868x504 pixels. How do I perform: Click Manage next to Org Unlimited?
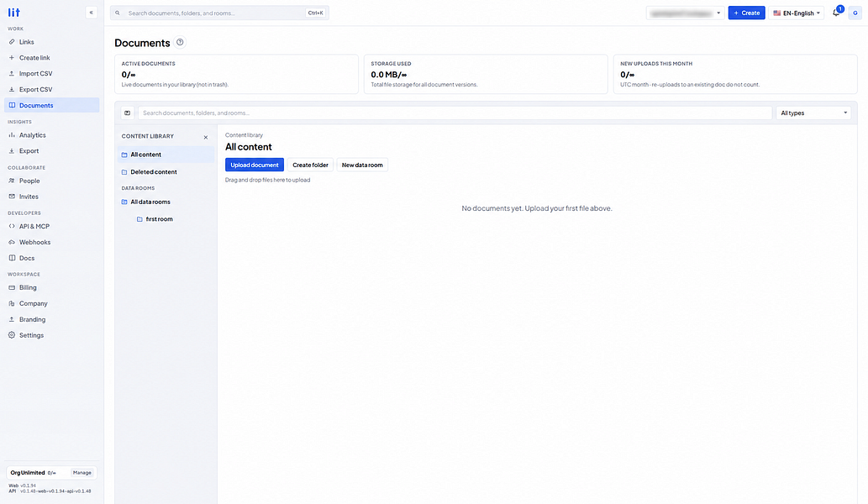82,473
